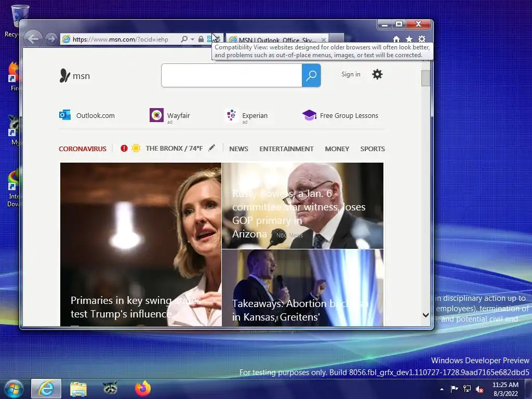Click the page vertical scrollbar thumb
532x399 pixels.
[425, 78]
